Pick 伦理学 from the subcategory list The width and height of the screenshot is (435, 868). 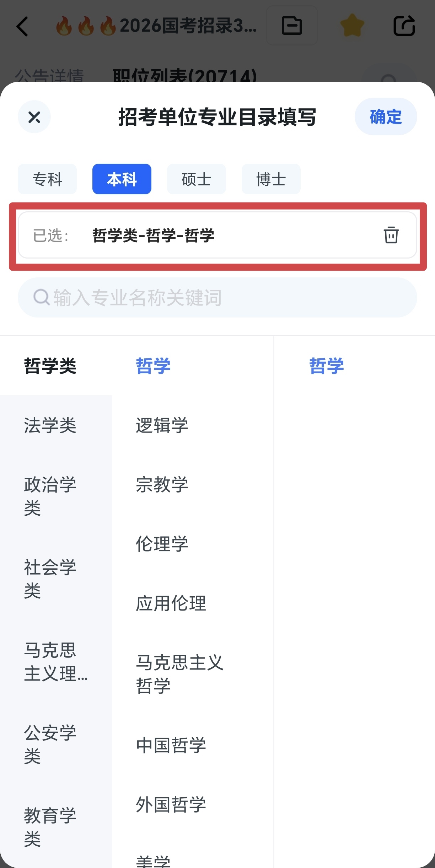click(162, 544)
